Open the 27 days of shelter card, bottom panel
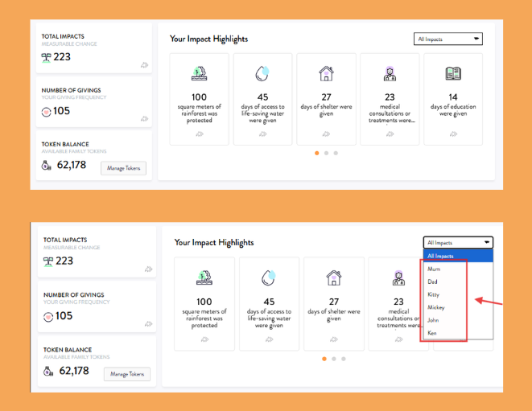 334,303
